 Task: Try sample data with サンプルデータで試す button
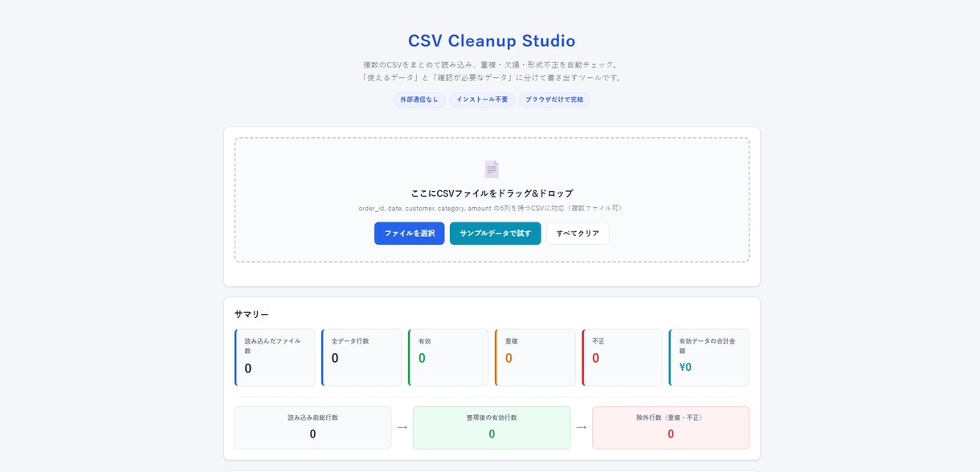pyautogui.click(x=495, y=234)
